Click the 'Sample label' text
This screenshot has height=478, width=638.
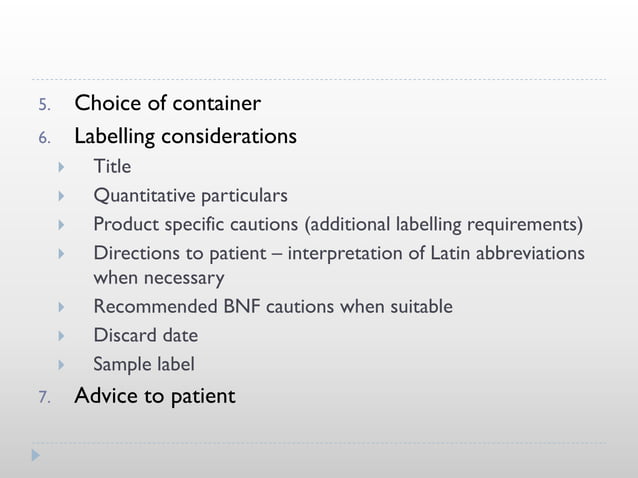pos(144,365)
